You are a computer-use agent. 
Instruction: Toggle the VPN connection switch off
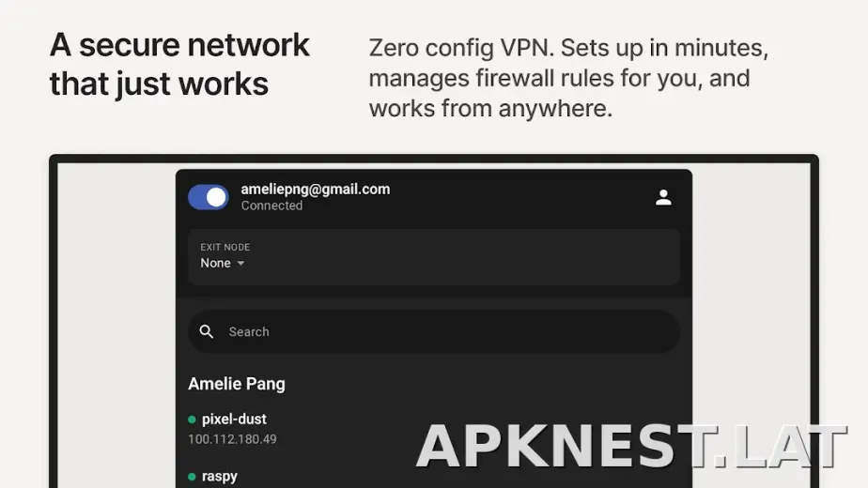209,197
